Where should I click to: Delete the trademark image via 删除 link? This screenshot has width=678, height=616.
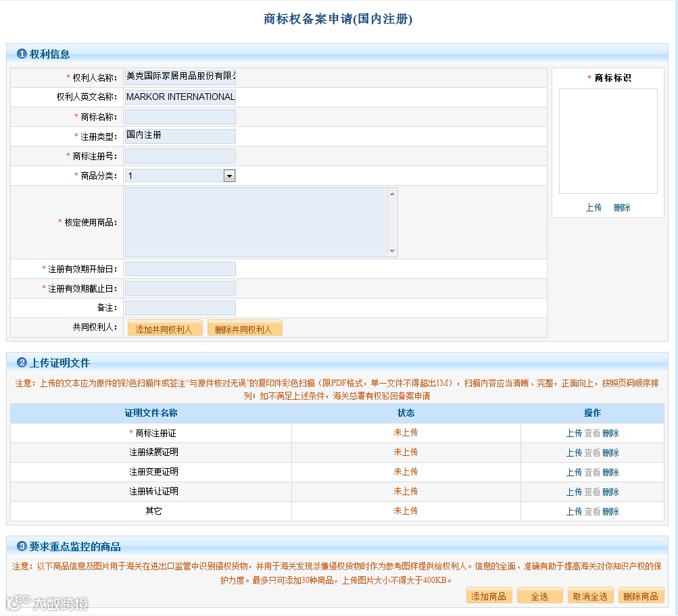pyautogui.click(x=622, y=207)
